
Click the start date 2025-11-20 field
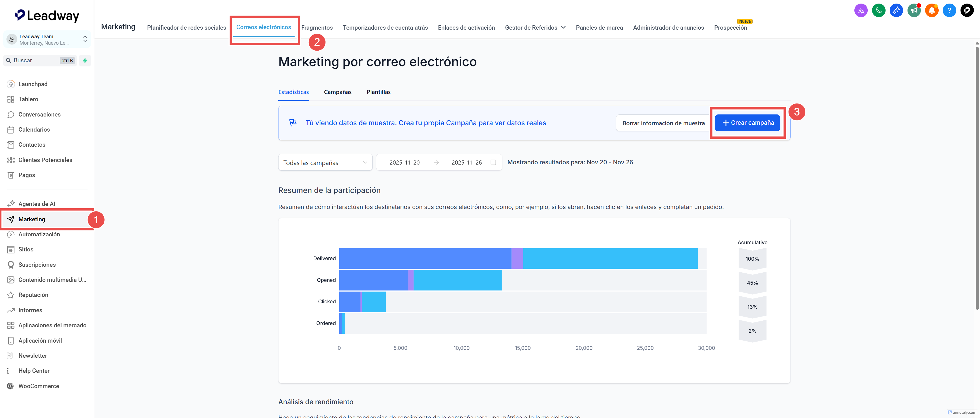point(404,162)
